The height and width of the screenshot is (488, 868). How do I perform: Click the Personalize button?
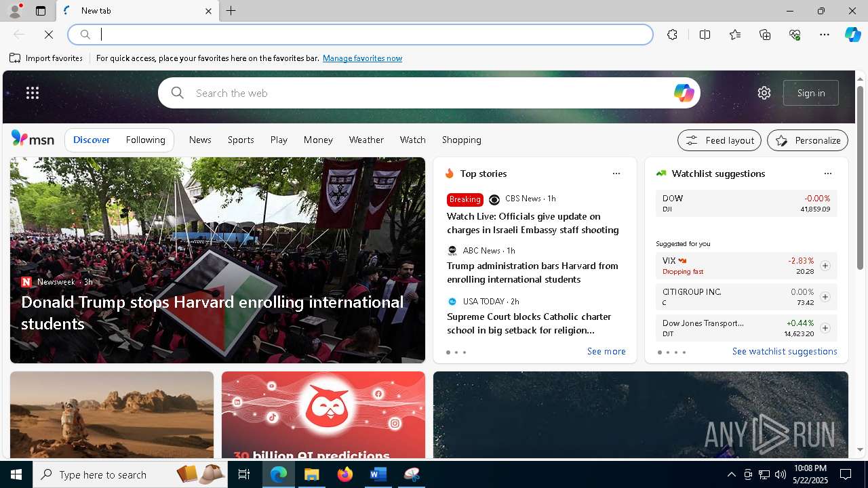coord(808,140)
